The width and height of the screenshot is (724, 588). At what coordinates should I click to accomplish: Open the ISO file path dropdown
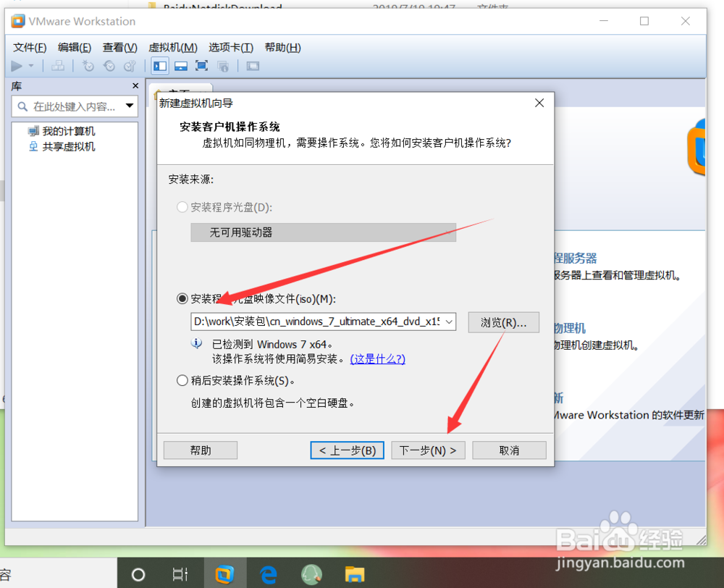(x=449, y=322)
